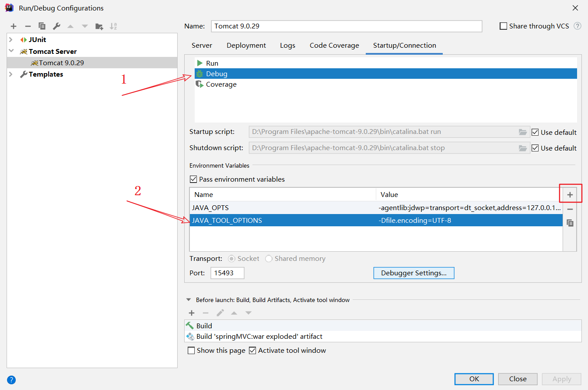Select Coverage startup mode
The width and height of the screenshot is (588, 390).
[386, 84]
